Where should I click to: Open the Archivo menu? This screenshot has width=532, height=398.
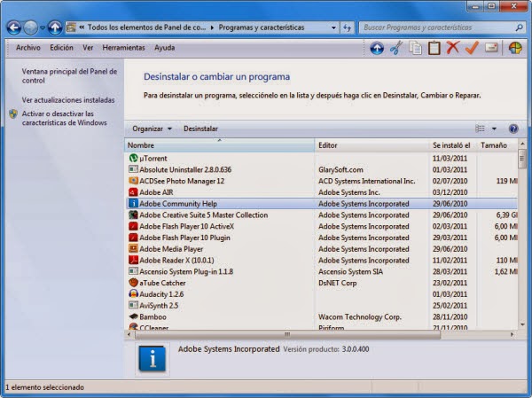click(x=28, y=48)
